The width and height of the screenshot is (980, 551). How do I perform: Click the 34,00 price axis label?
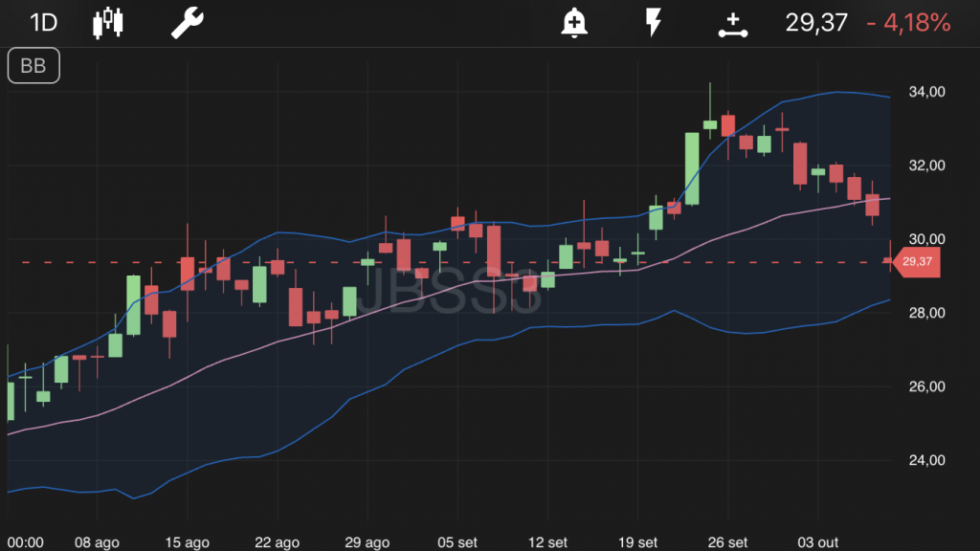pos(926,92)
